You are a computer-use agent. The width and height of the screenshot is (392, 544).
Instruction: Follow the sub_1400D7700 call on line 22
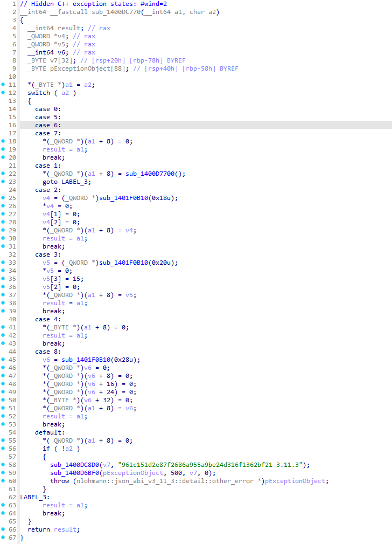click(x=150, y=174)
